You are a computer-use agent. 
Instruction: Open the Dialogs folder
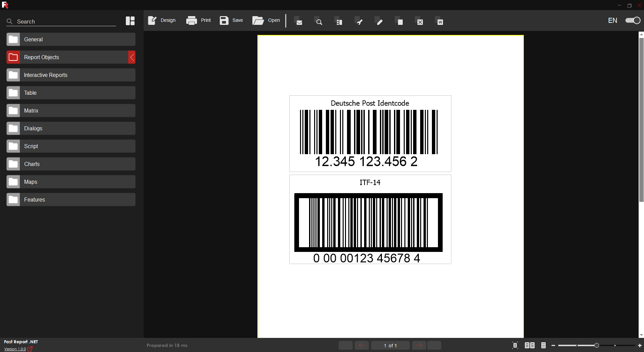click(x=71, y=128)
